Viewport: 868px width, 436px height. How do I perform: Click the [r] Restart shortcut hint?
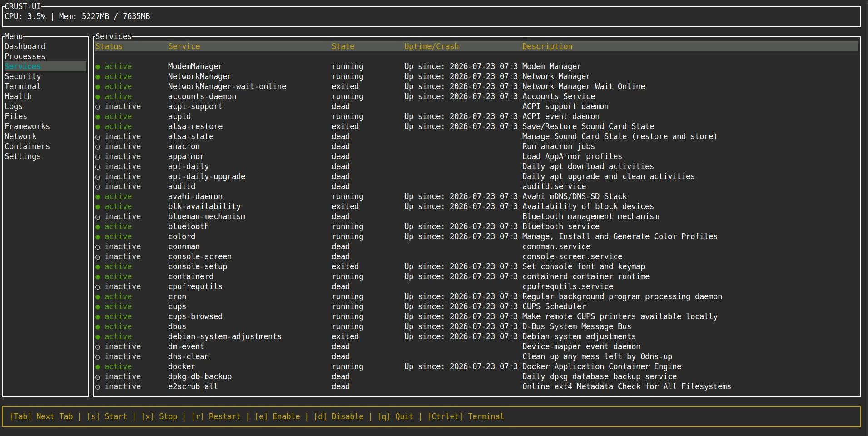216,416
